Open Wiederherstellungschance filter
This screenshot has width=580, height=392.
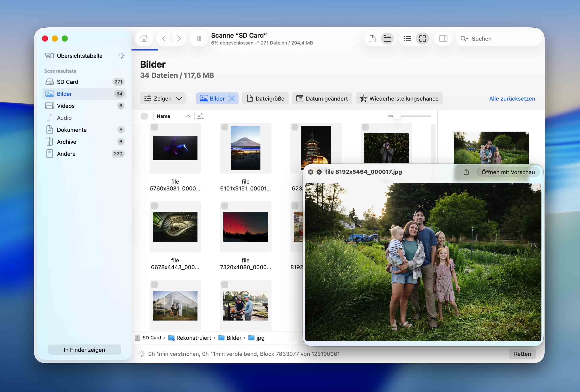399,98
